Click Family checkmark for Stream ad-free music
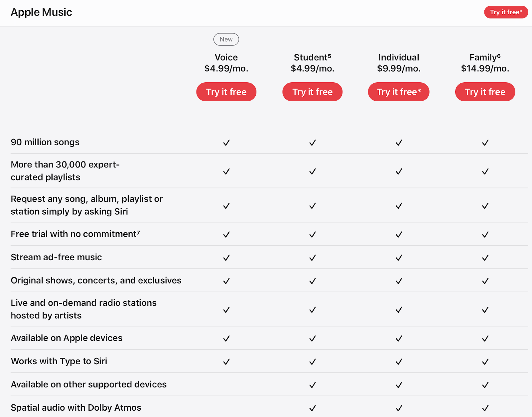 pyautogui.click(x=485, y=258)
